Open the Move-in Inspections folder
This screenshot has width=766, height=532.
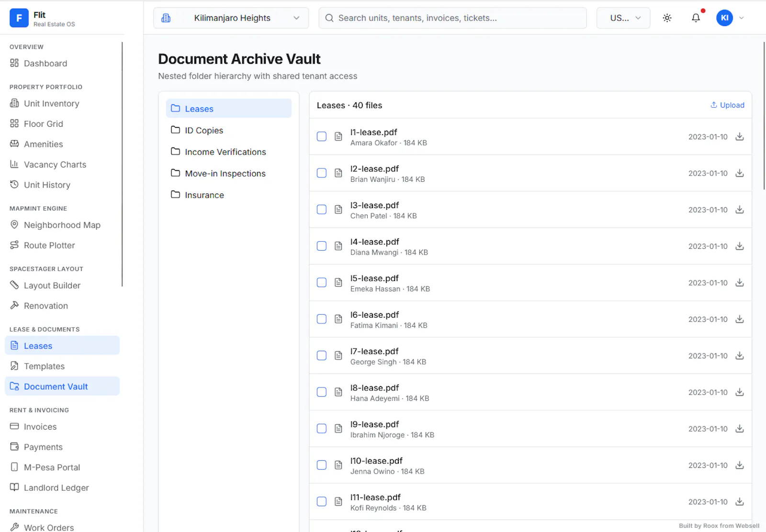(229, 173)
